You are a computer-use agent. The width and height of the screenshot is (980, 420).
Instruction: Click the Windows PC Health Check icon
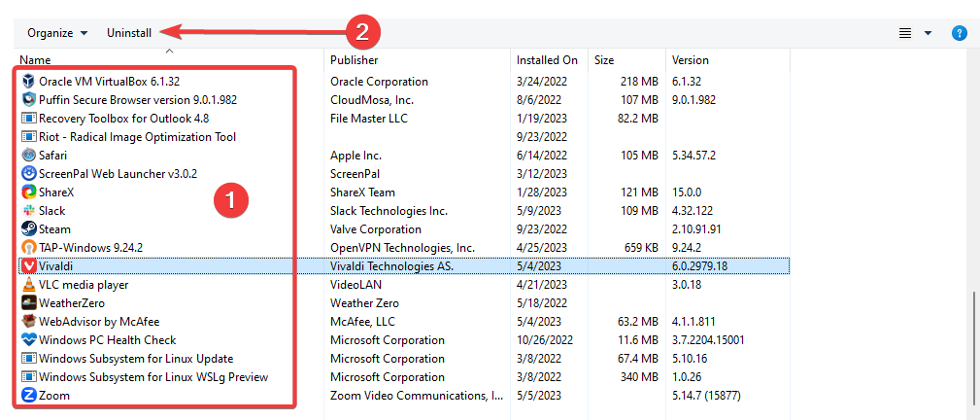pos(29,340)
